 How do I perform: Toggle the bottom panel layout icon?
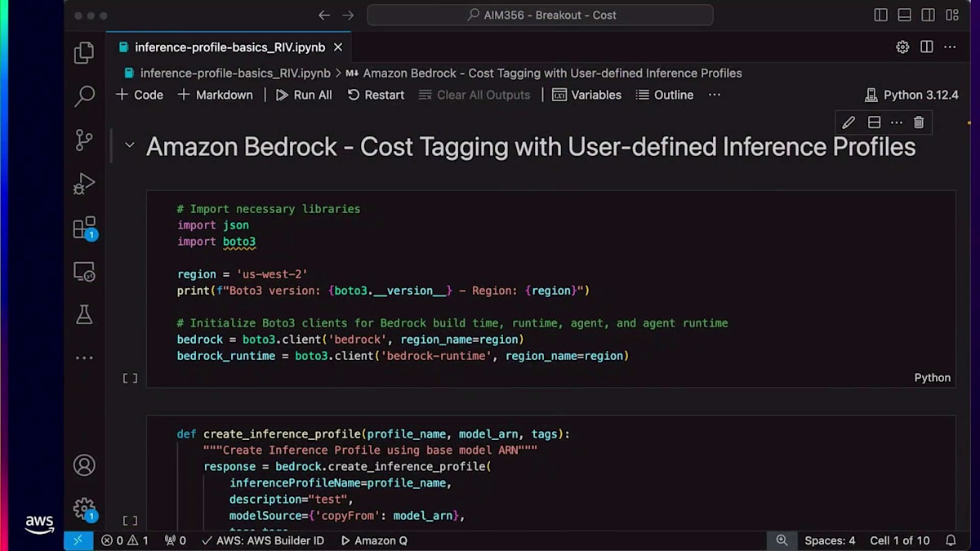click(904, 15)
